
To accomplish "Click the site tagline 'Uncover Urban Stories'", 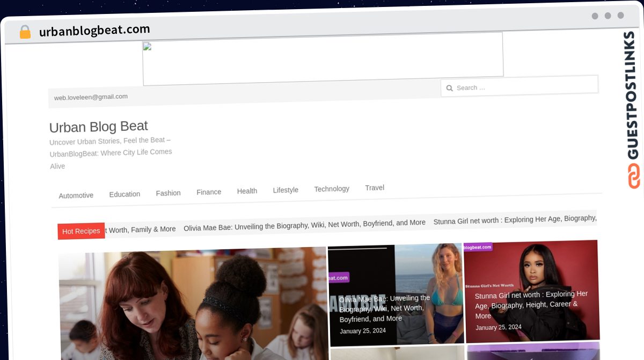I will [111, 153].
